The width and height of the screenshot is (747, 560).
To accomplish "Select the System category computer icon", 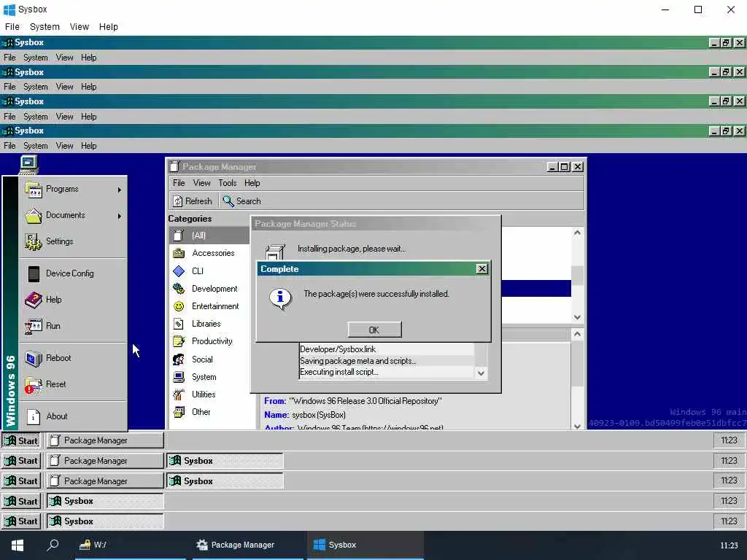I will tap(179, 377).
